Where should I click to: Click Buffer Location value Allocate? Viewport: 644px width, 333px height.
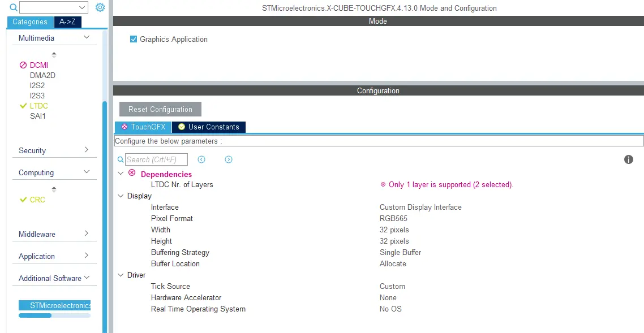pyautogui.click(x=393, y=263)
